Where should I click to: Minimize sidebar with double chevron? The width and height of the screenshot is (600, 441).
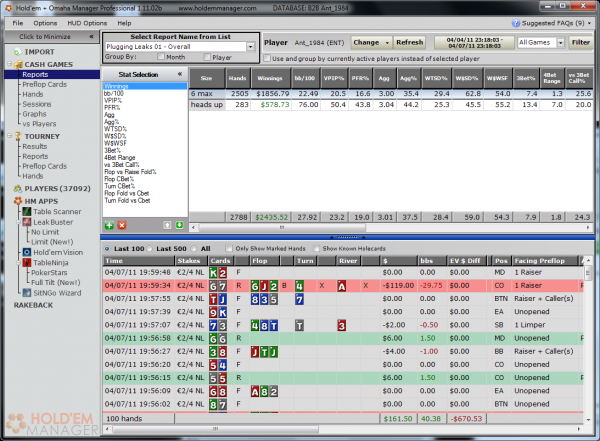(x=91, y=37)
